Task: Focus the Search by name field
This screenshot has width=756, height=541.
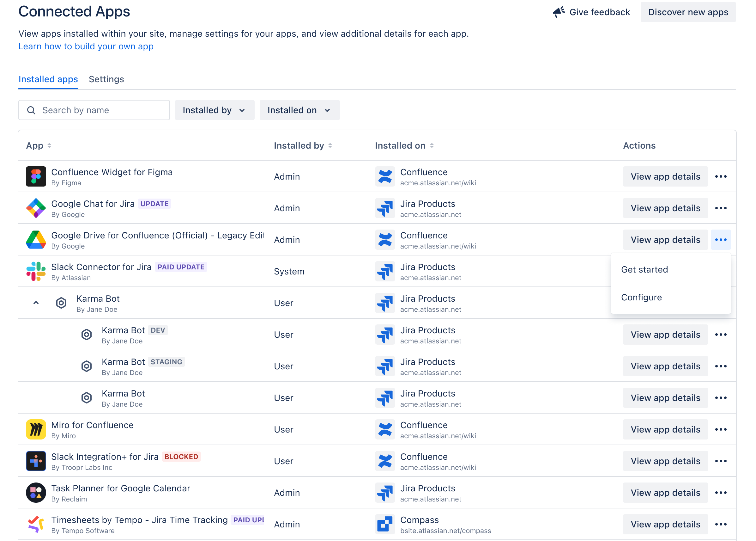Action: pos(94,110)
